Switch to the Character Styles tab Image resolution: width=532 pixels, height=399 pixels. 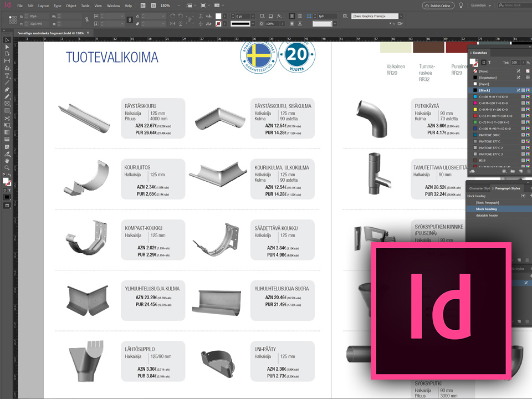479,188
